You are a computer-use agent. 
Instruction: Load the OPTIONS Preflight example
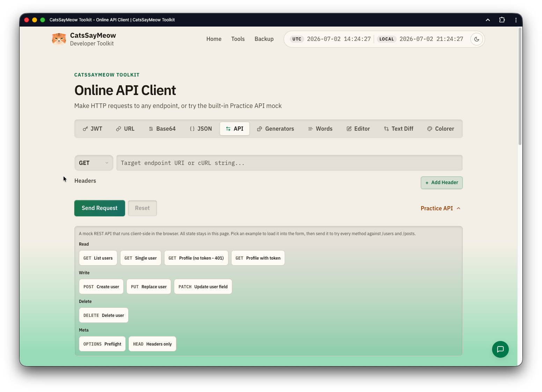[x=102, y=344]
